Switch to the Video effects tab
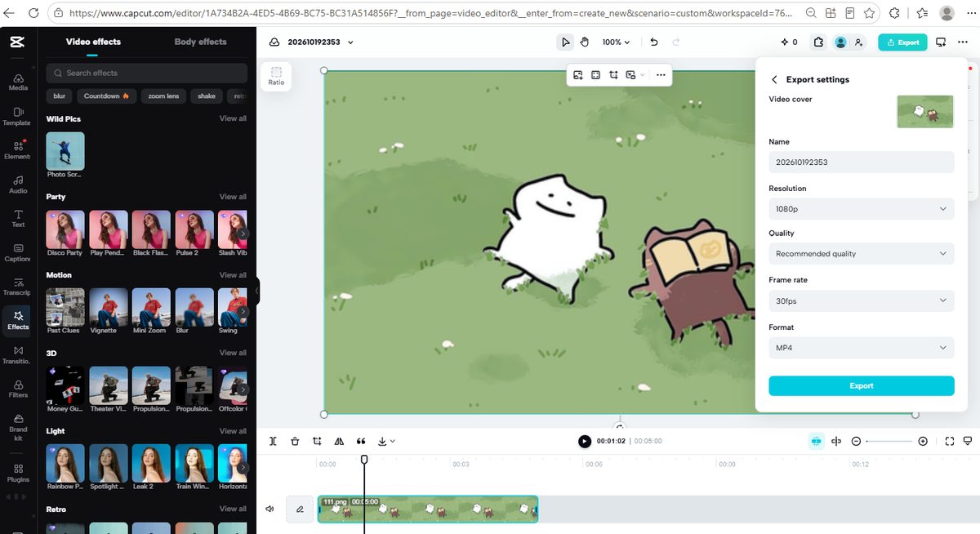The width and height of the screenshot is (980, 534). (x=93, y=42)
